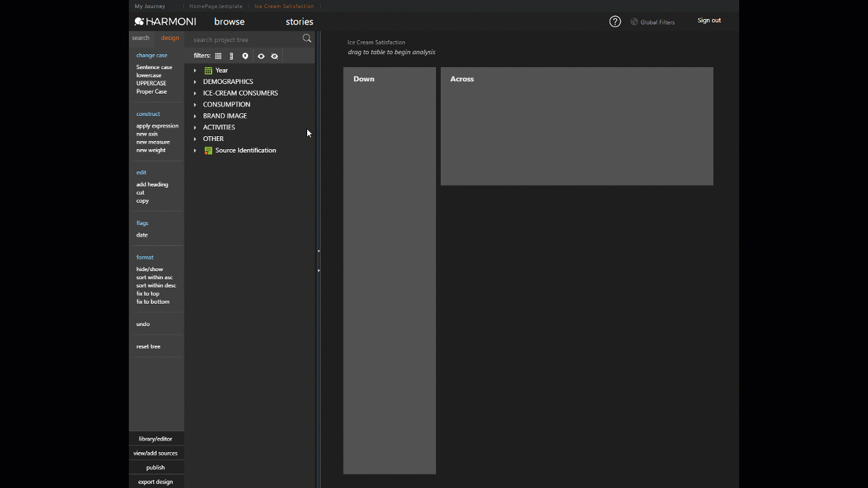This screenshot has width=868, height=488.
Task: Click the cut command
Action: point(140,192)
